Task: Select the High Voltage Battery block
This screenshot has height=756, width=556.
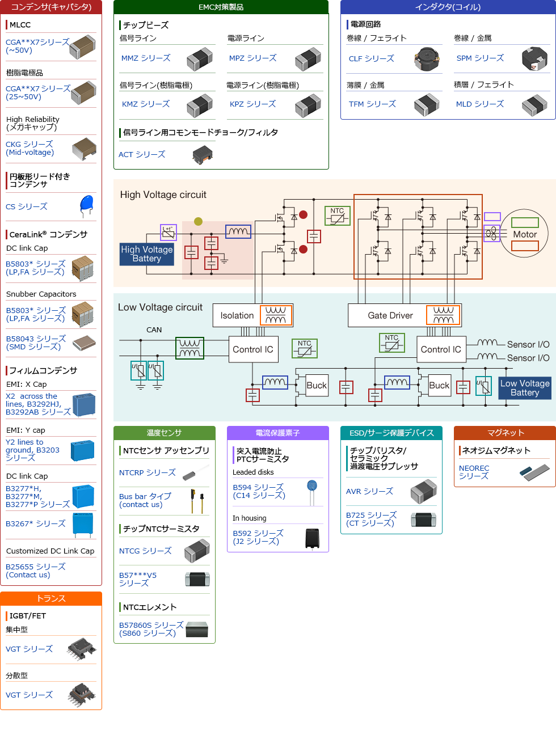Action: coord(146,254)
